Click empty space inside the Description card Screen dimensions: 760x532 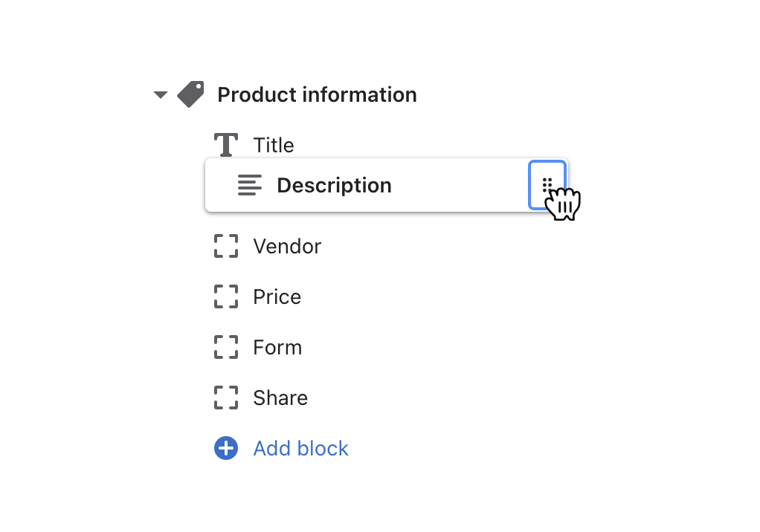coord(461,186)
